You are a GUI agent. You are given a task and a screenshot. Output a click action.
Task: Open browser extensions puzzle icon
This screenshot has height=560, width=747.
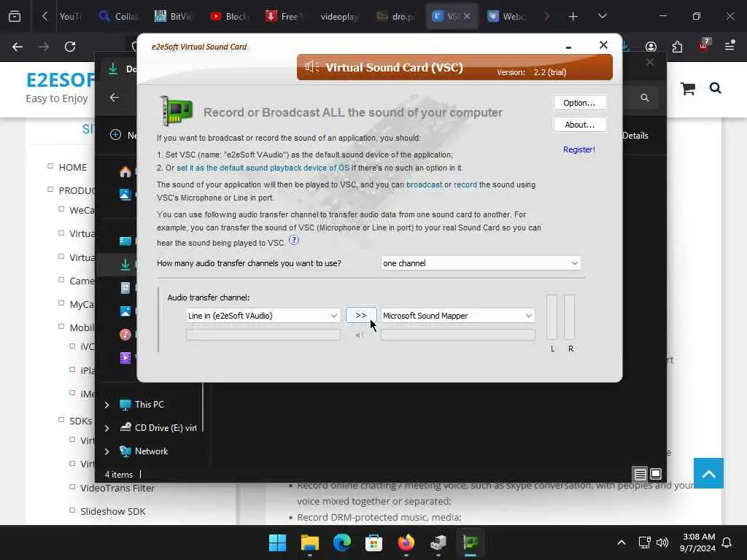pyautogui.click(x=677, y=47)
